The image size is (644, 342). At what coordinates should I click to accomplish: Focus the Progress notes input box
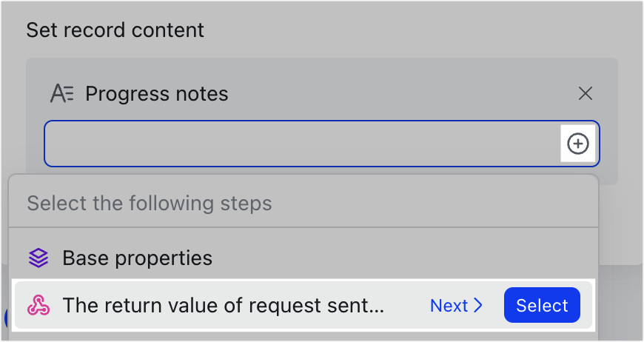(x=302, y=144)
